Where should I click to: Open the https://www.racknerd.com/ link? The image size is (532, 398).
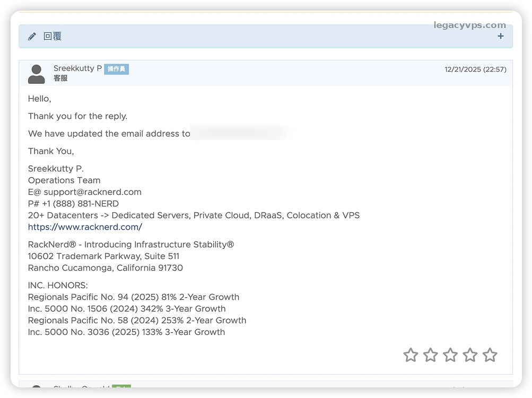(85, 227)
